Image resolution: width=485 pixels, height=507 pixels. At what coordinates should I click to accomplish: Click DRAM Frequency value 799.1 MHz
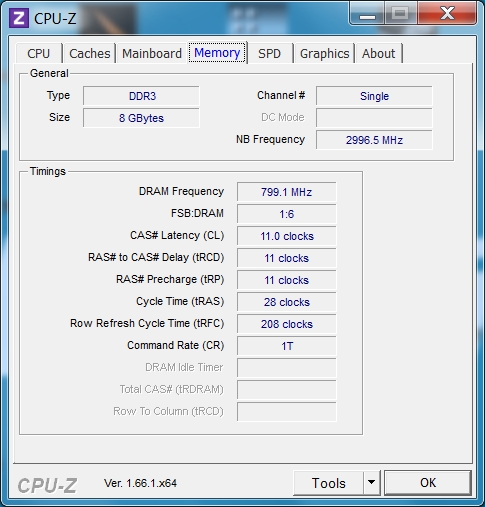coord(287,192)
